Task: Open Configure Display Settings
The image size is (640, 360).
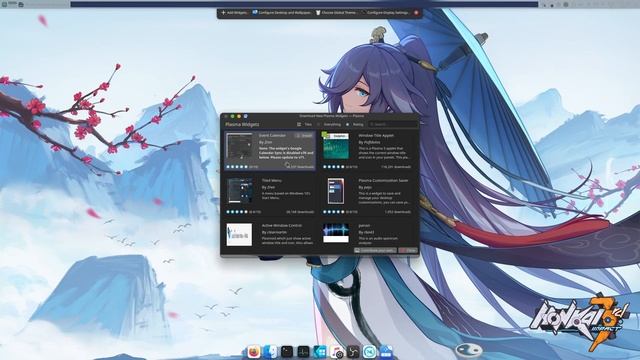Action: point(385,13)
